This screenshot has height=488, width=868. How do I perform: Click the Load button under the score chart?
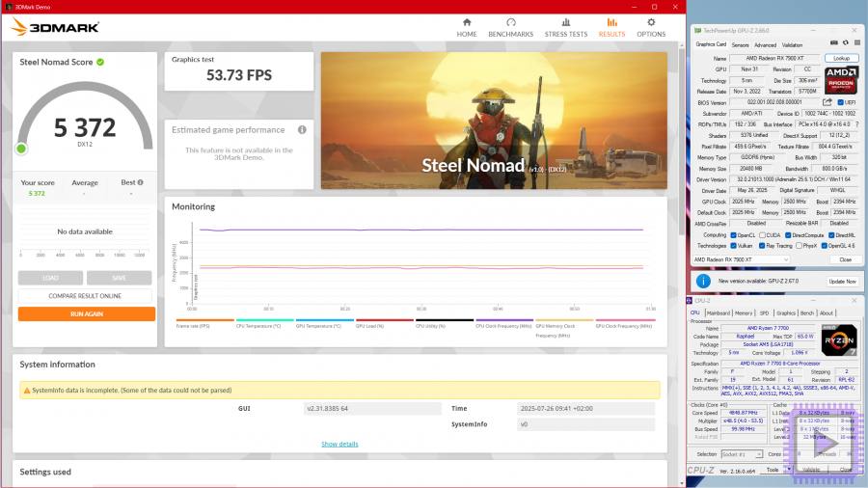[x=50, y=278]
